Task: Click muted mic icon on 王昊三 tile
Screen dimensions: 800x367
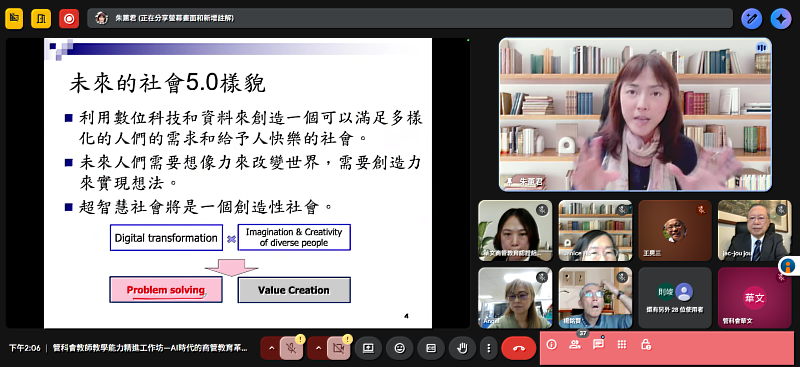Action: [702, 209]
